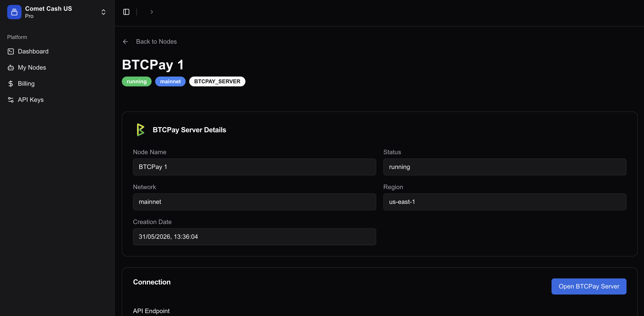Click the blue mainnet badge
644x316 pixels.
pos(170,81)
